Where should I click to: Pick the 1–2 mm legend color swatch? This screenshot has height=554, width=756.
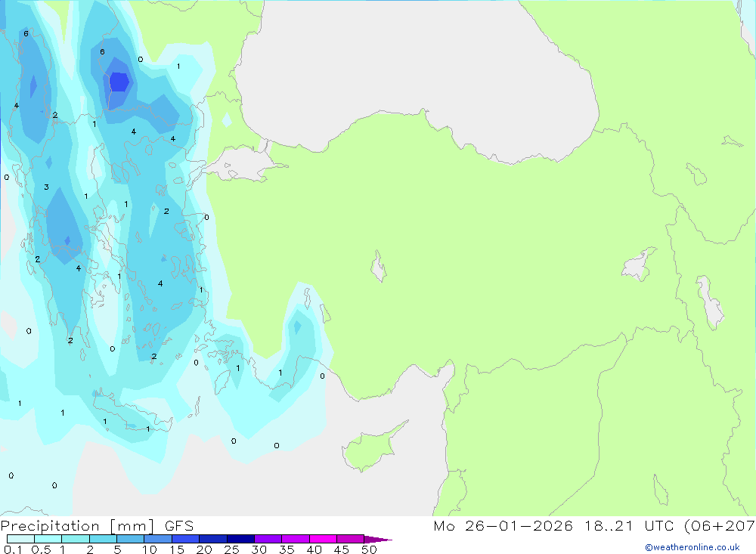click(x=76, y=539)
